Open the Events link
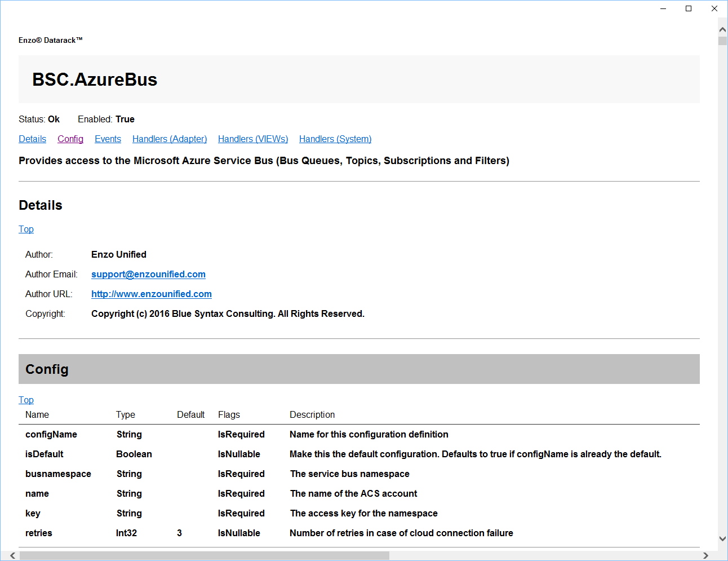Screen dimensions: 728x561 pyautogui.click(x=108, y=139)
